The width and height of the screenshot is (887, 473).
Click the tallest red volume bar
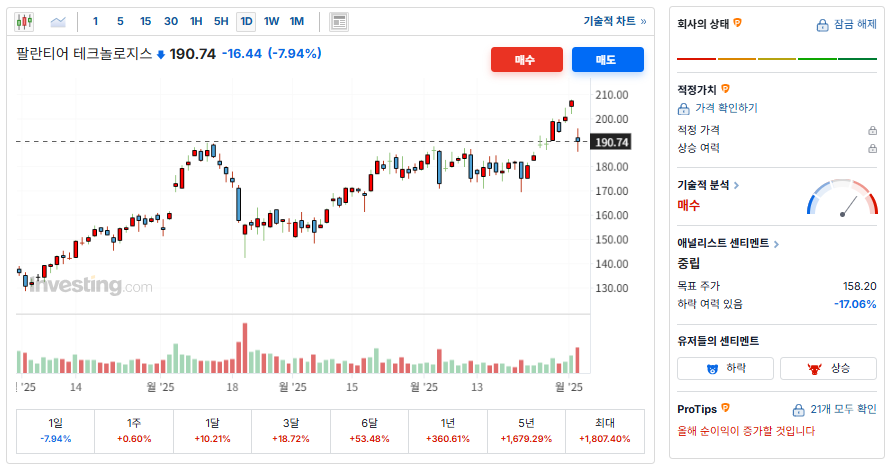pos(245,348)
